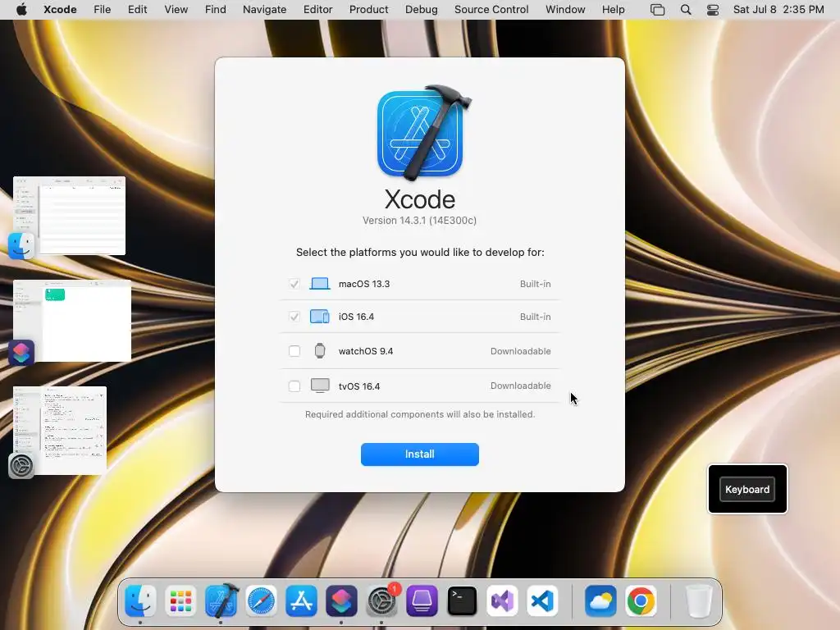Open Finder from the Dock

140,600
